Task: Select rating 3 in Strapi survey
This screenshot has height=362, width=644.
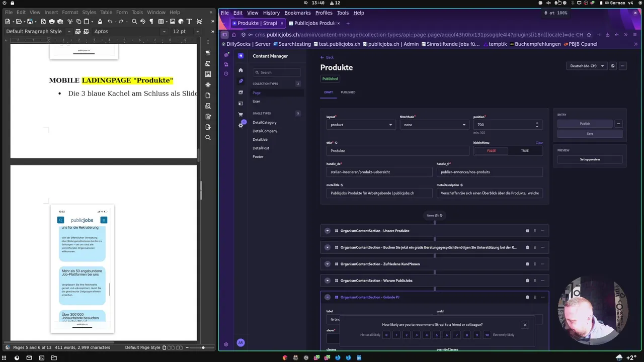Action: click(417, 335)
